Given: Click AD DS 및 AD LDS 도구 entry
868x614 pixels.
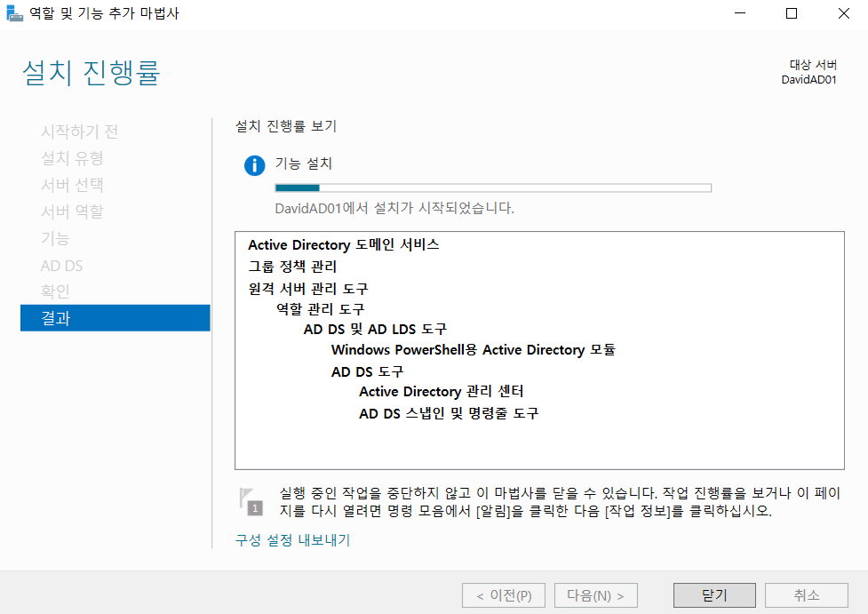Looking at the screenshot, I should (375, 330).
